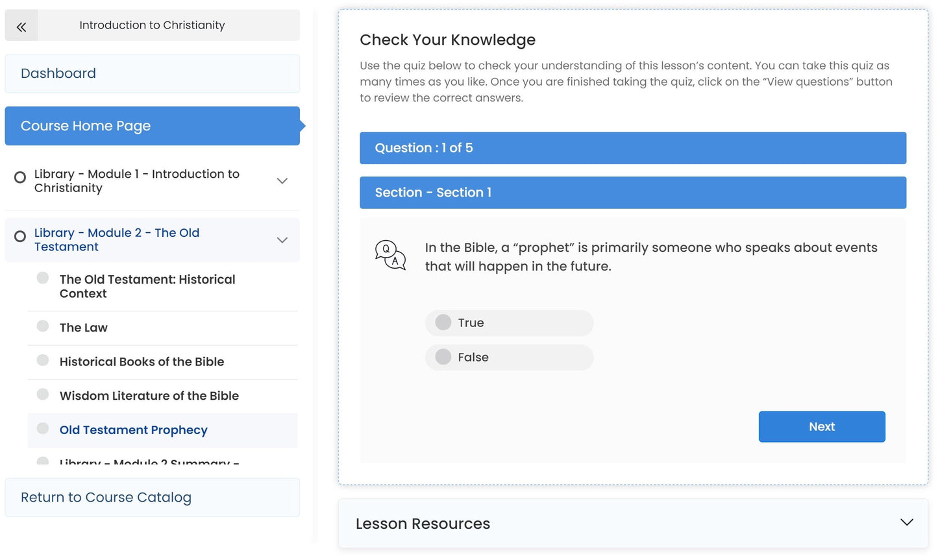Click Return to Course Catalog

(x=152, y=498)
